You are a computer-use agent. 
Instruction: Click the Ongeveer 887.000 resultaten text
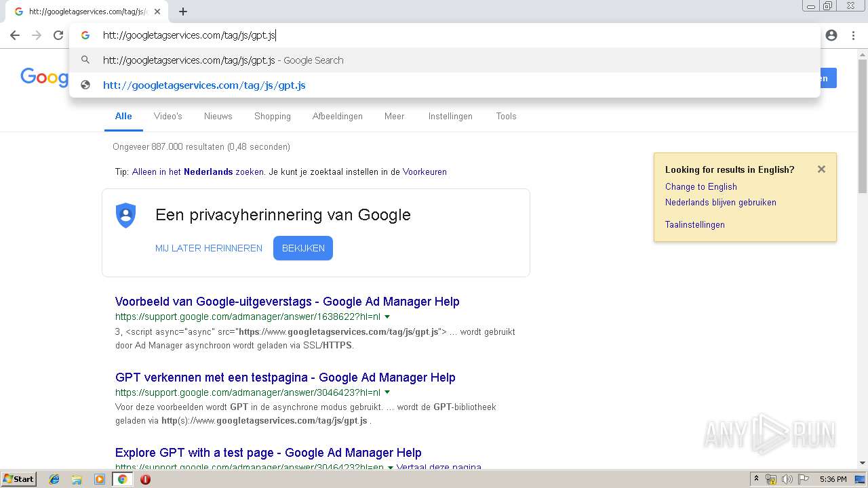[201, 147]
